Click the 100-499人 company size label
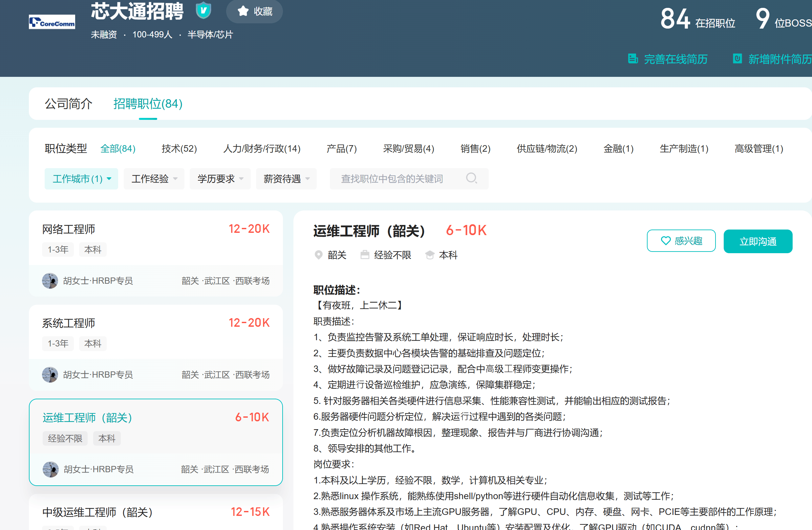This screenshot has width=812, height=530. [x=152, y=34]
